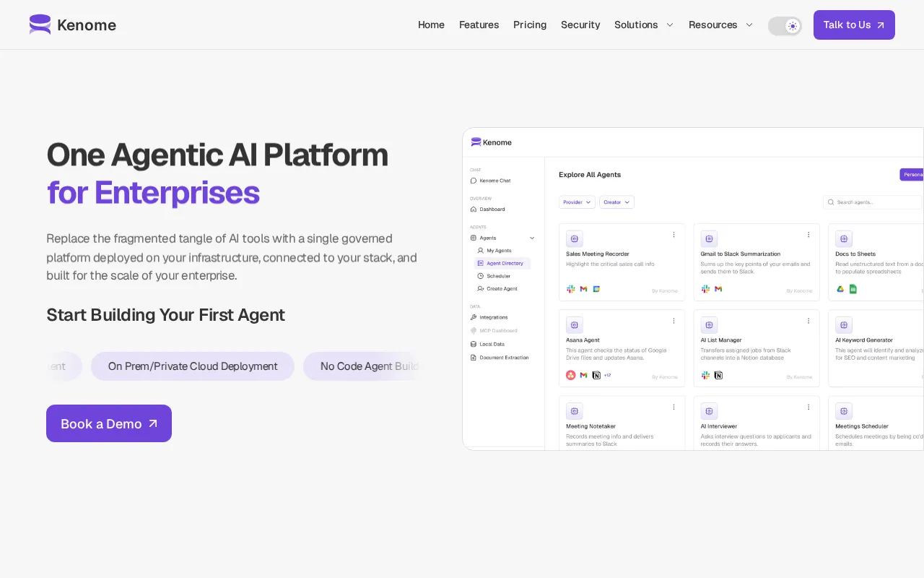924x578 pixels.
Task: Click the Talk to Us button
Action: pos(854,25)
